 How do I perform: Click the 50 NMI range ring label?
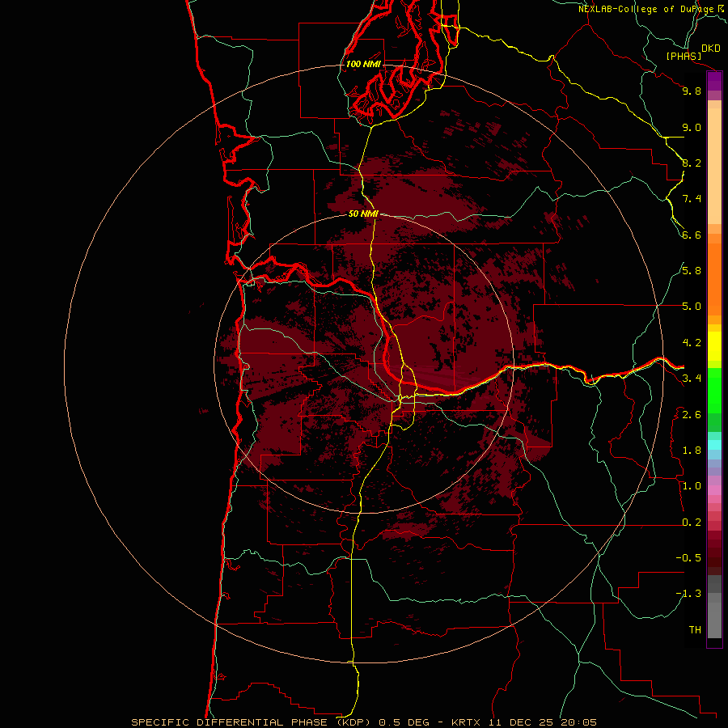363,214
